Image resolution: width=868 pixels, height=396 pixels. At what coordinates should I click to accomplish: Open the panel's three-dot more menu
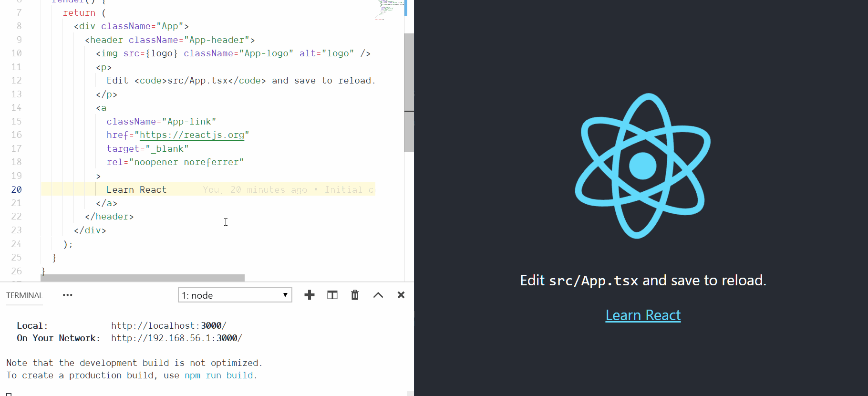(x=68, y=295)
